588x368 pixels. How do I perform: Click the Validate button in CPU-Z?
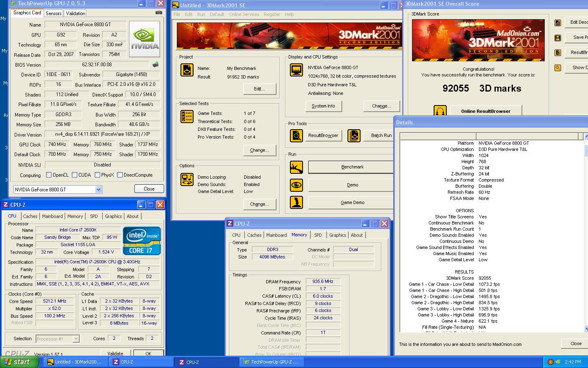115,353
